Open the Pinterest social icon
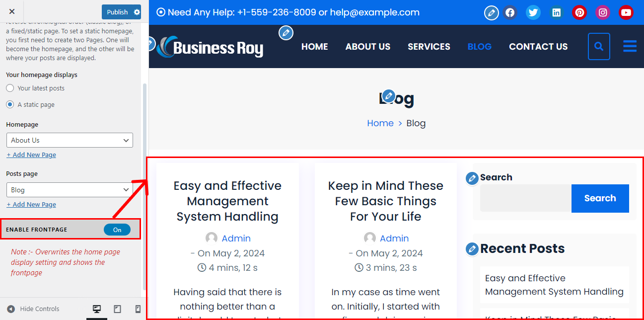This screenshot has width=644, height=320. coord(579,12)
